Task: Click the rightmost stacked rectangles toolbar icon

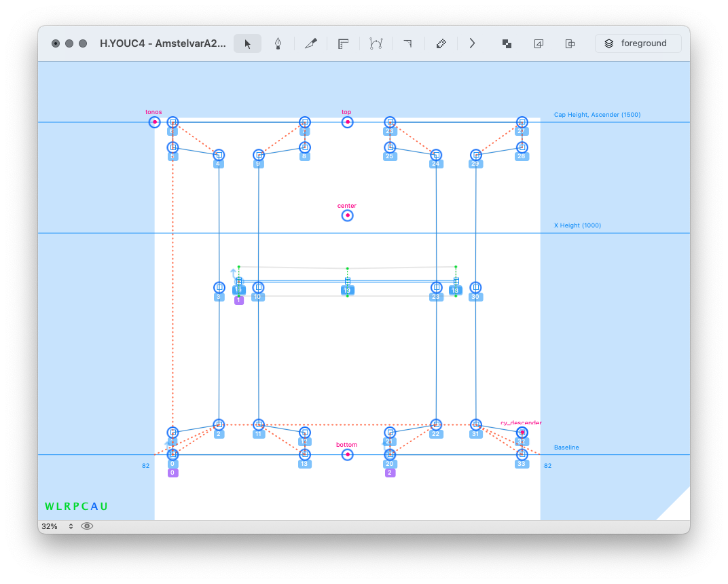Action: pos(570,43)
